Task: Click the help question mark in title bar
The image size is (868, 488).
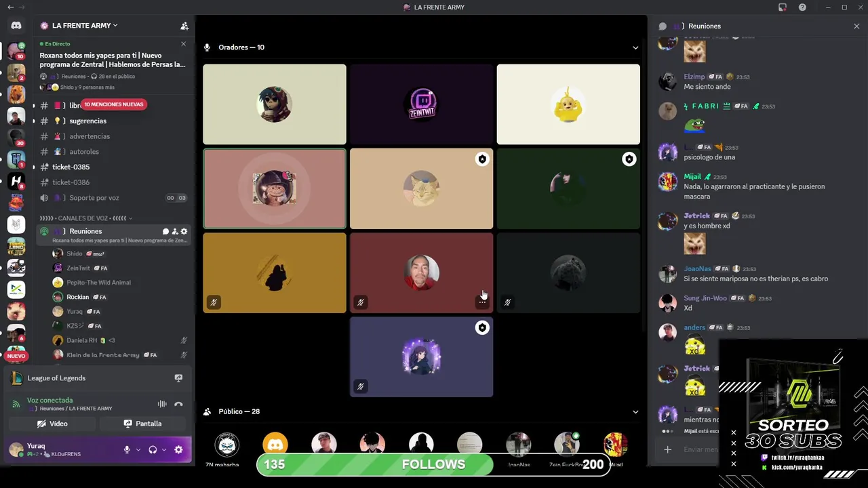Action: (802, 7)
